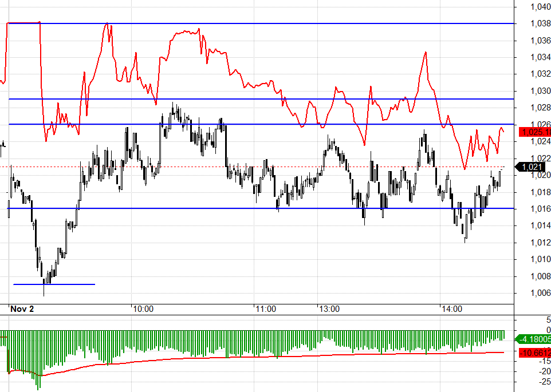Select the 10:00 time axis label
This screenshot has height=392, width=551.
click(x=143, y=309)
